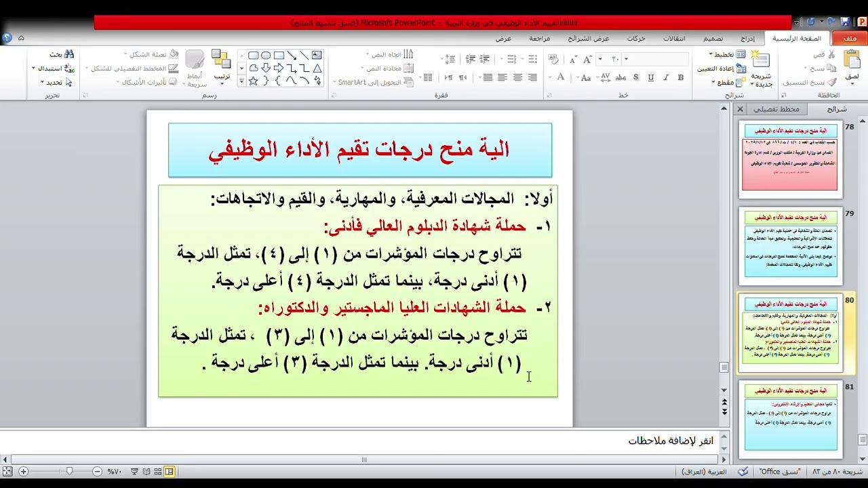Click the Bullets list icon
The width and height of the screenshot is (868, 488).
tap(534, 60)
